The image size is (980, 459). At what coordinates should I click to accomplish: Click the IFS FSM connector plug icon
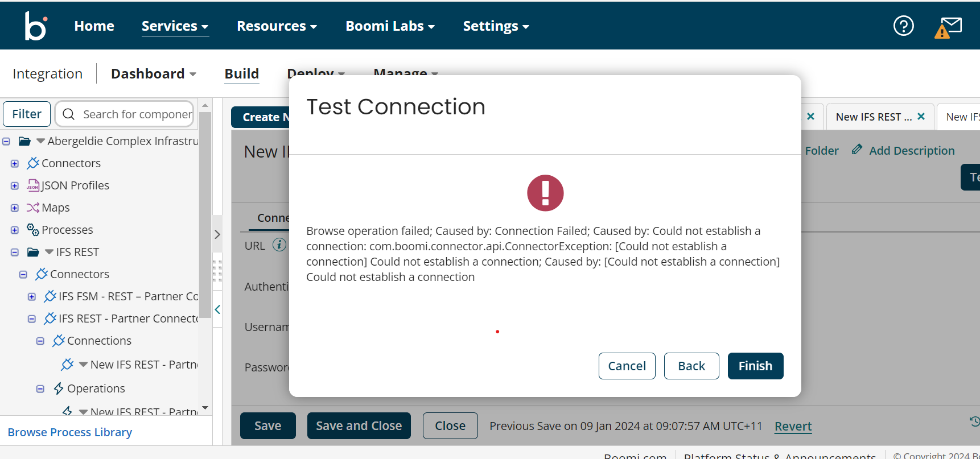50,296
